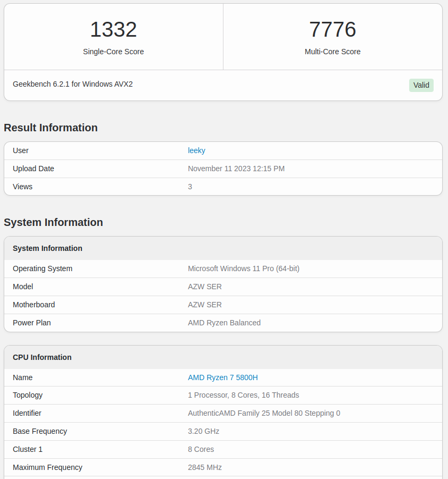
Task: Click the Motherboard row label
Action: [x=34, y=305]
